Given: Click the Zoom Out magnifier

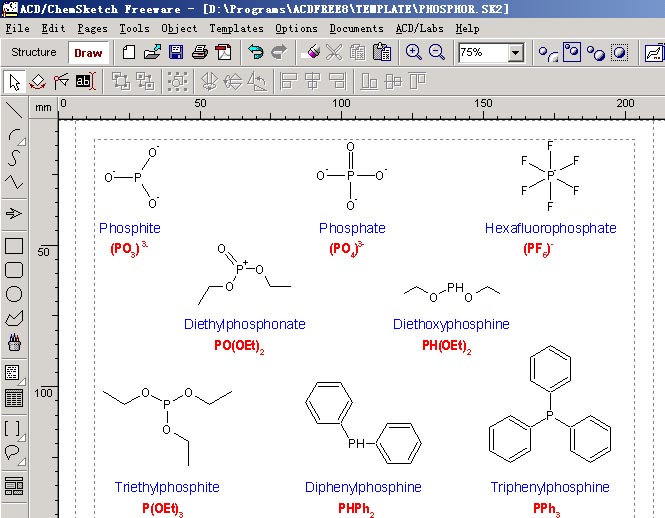Looking at the screenshot, I should 436,52.
